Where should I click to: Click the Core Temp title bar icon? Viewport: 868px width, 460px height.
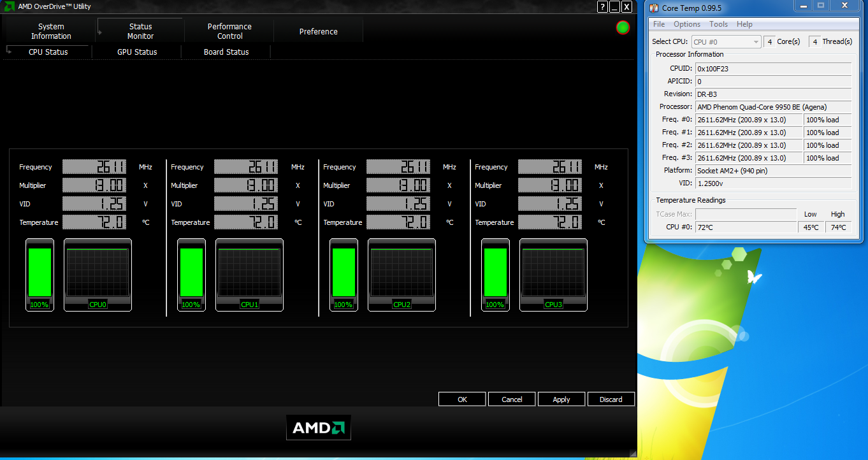click(x=654, y=8)
